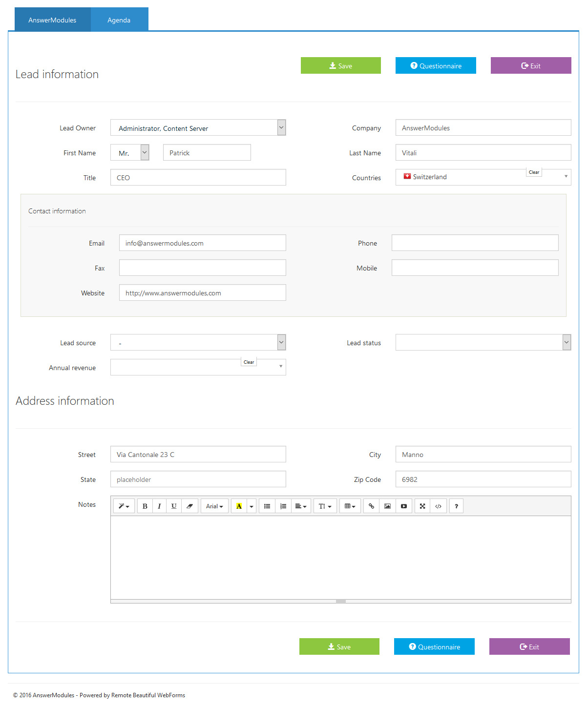Focus the Company field
This screenshot has width=588, height=707.
point(483,127)
